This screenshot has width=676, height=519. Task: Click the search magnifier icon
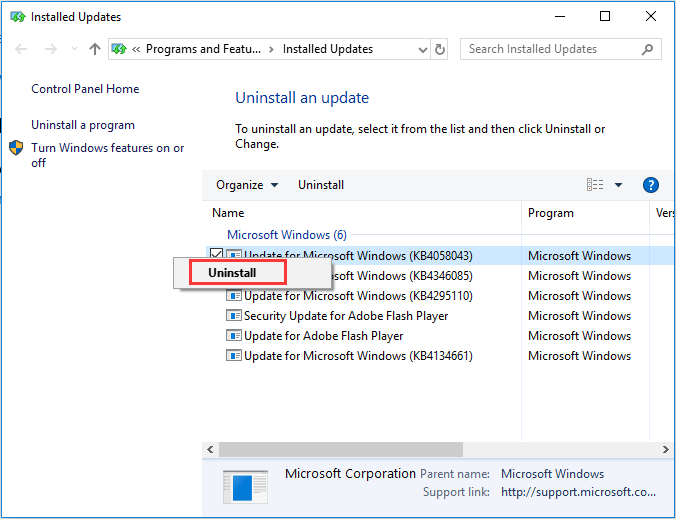[647, 49]
